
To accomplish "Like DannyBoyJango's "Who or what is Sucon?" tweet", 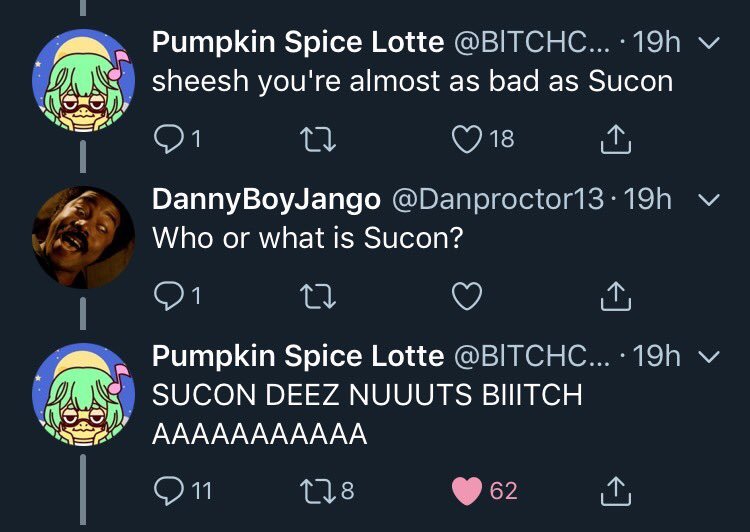I will (x=468, y=297).
